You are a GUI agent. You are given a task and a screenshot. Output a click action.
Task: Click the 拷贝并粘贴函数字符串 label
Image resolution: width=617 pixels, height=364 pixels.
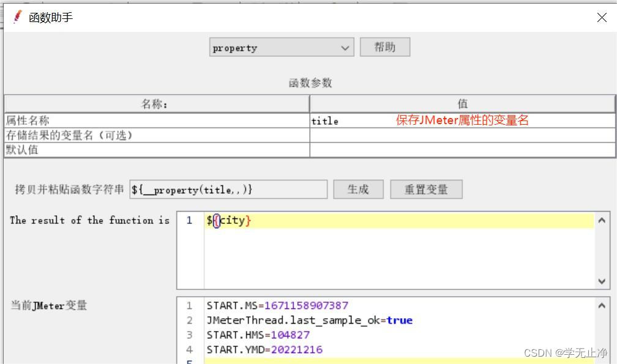[x=69, y=189]
